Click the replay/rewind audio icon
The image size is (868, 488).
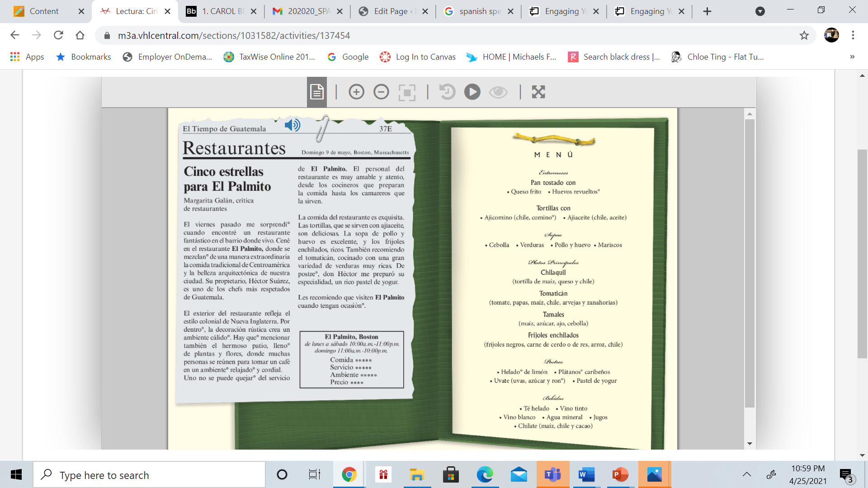[447, 92]
